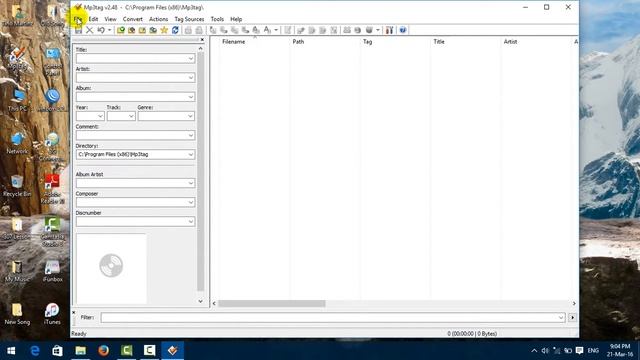Open the View menu

pyautogui.click(x=110, y=19)
